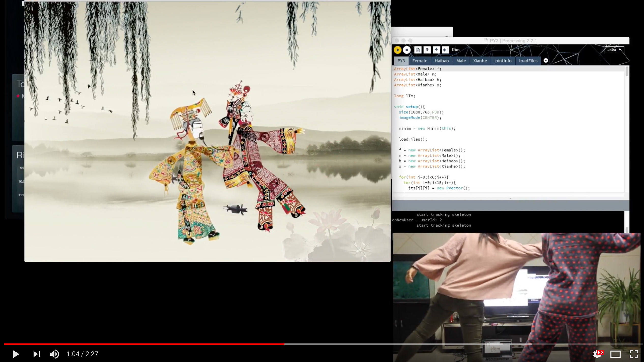
Task: Click the 'Run' label in Processing toolbar
Action: click(x=456, y=50)
